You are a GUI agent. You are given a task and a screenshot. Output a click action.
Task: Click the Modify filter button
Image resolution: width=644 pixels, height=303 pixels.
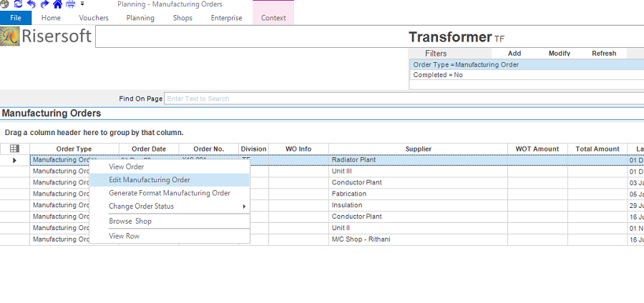pyautogui.click(x=559, y=54)
